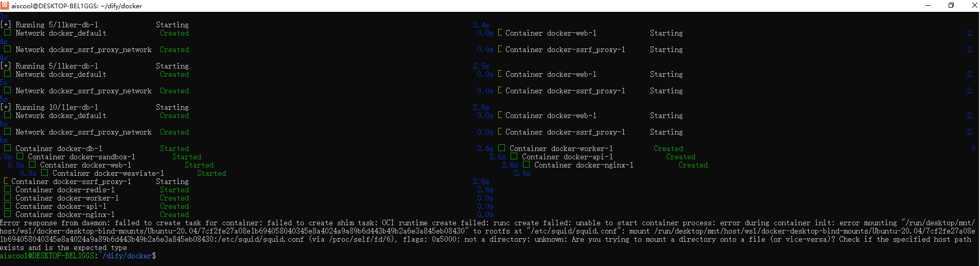This screenshot has width=980, height=266.
Task: Click the green status box beside docker-sandbox-1
Action: [x=20, y=157]
